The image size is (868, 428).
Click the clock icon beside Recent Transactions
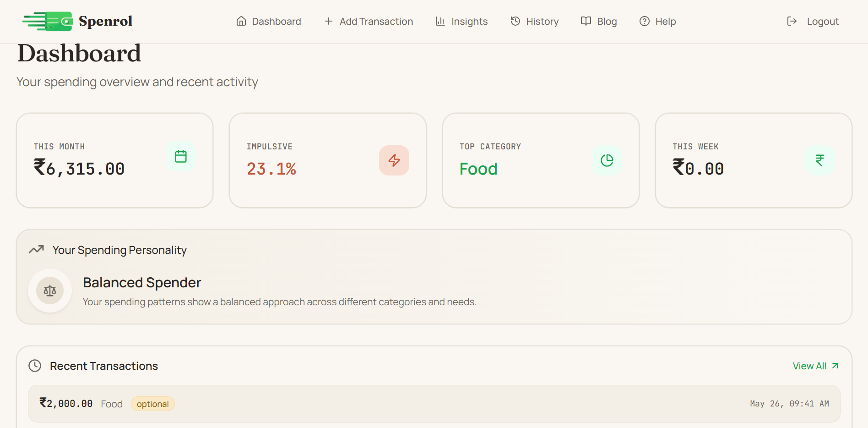tap(35, 366)
